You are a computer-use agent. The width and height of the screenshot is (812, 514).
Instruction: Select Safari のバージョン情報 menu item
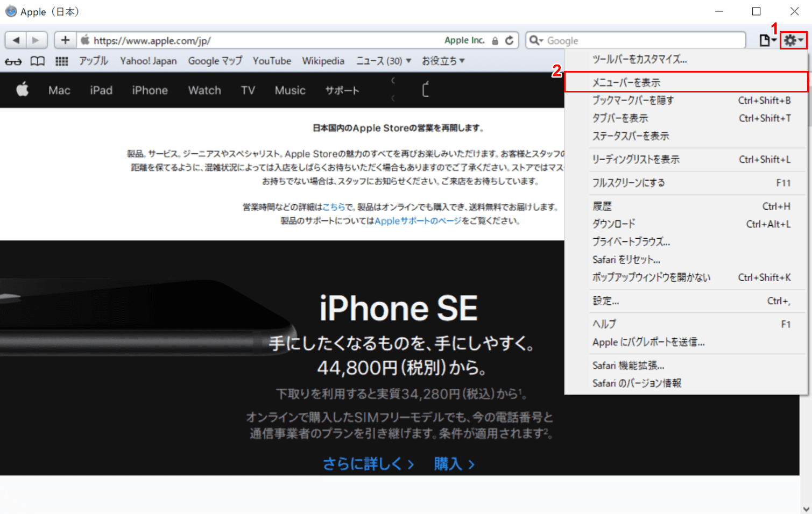coord(686,383)
